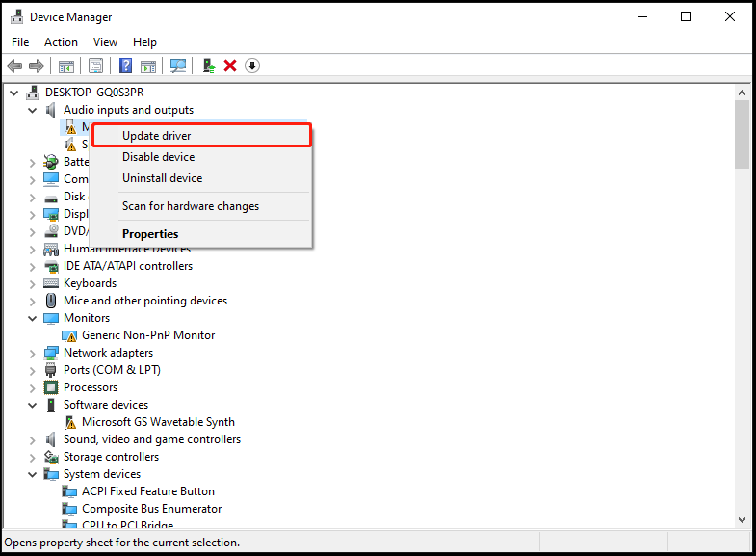The height and width of the screenshot is (556, 756).
Task: Expand Mice and other pointing devices node
Action: [x=33, y=302]
